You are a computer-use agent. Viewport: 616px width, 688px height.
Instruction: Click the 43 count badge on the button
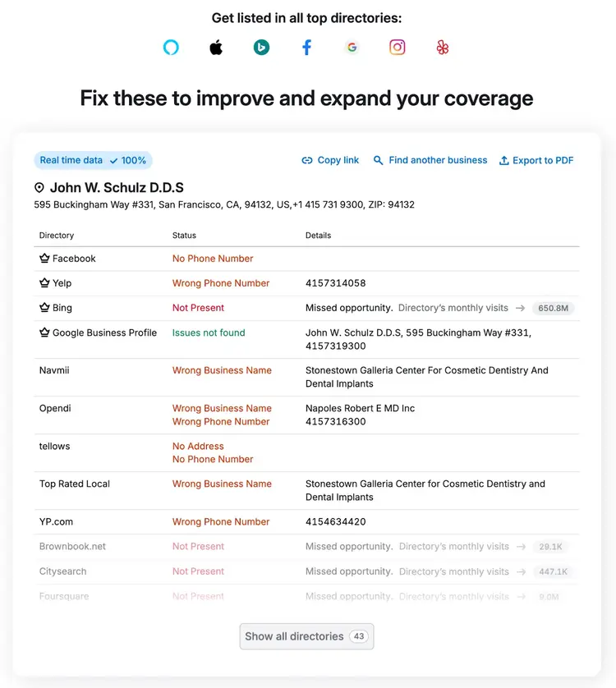point(359,636)
